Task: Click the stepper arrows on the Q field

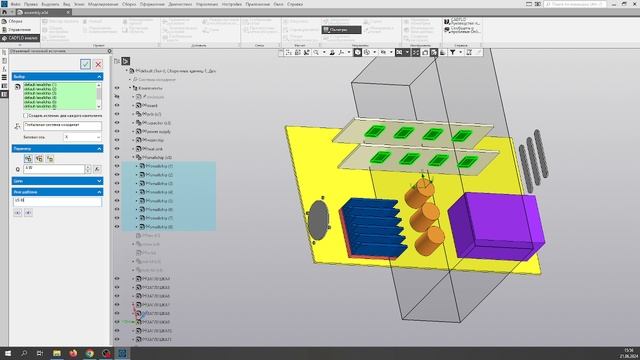Action: click(x=88, y=169)
